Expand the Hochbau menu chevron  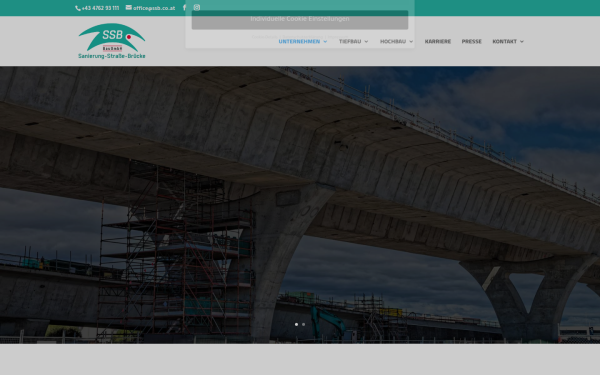tap(411, 41)
